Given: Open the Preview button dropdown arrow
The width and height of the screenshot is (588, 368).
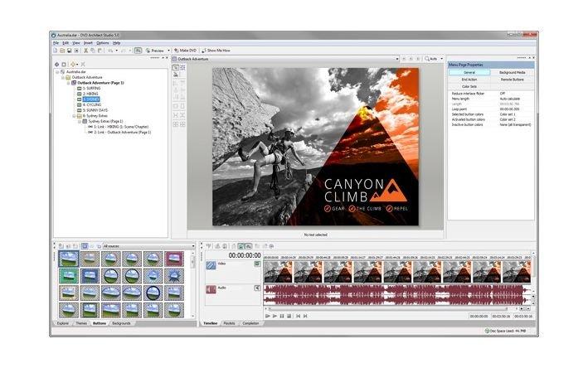Looking at the screenshot, I should 168,51.
